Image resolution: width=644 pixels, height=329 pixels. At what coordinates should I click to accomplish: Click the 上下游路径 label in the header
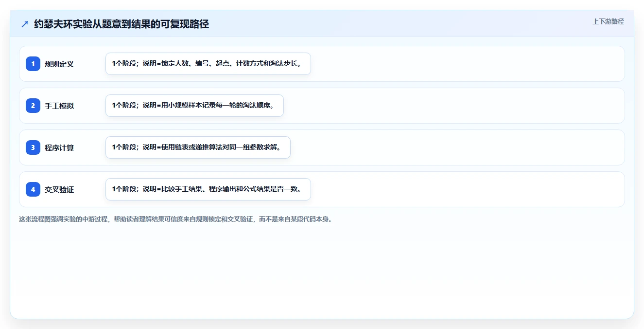(608, 21)
